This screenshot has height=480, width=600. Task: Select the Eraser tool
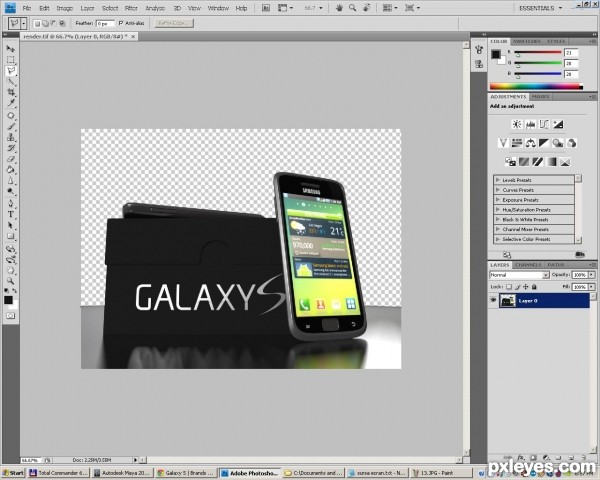click(x=10, y=159)
